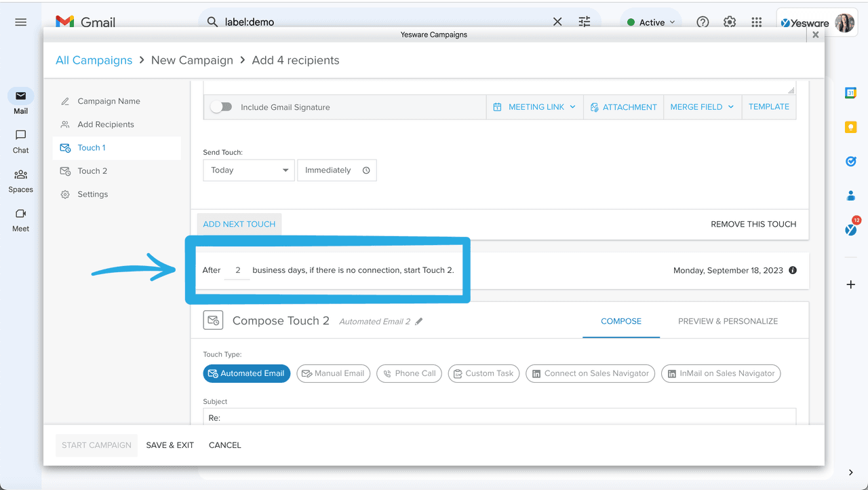Viewport: 868px width, 490px height.
Task: Open Google Calendar from the side panel
Action: [850, 93]
